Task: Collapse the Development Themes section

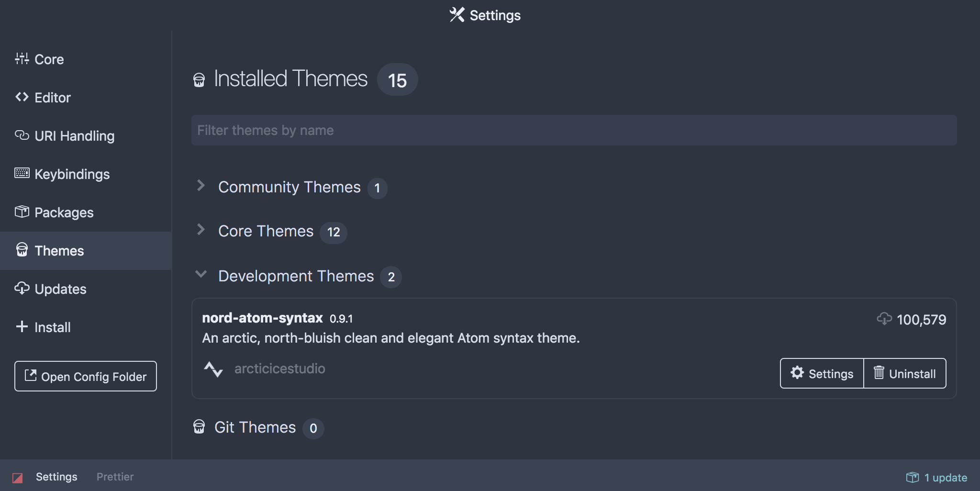Action: [x=201, y=275]
